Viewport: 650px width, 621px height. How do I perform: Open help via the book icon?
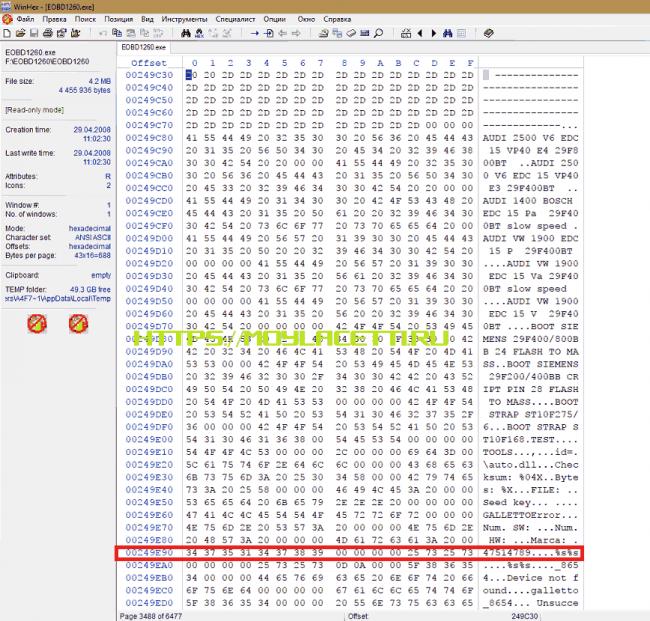(x=488, y=33)
